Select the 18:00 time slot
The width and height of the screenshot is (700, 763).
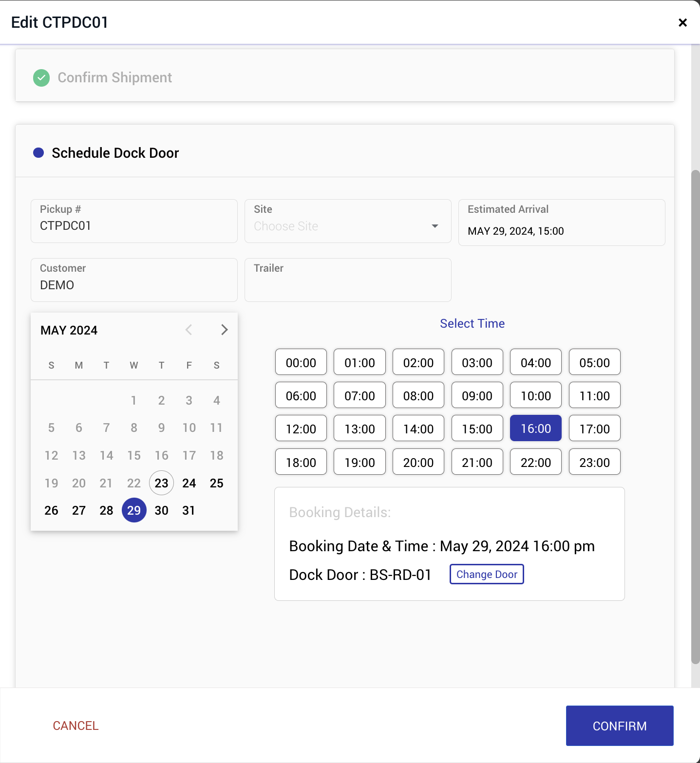[x=301, y=462]
